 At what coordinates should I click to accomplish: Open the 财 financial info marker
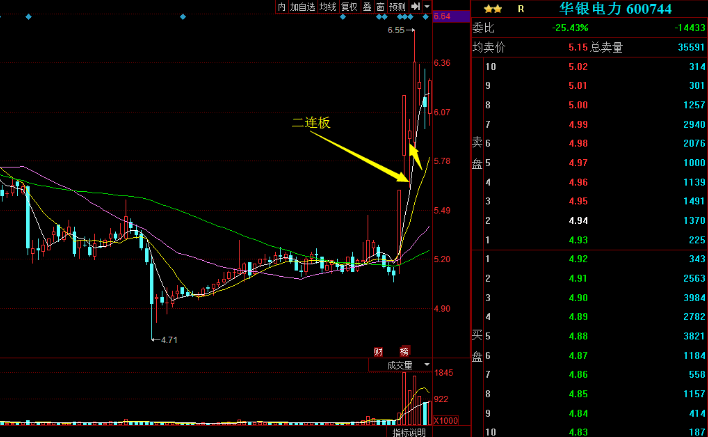(379, 351)
